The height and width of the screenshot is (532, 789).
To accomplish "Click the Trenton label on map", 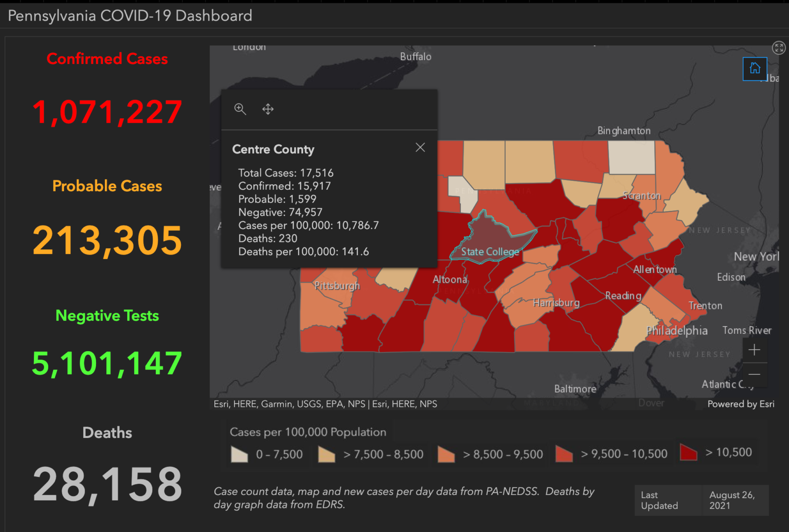I will (705, 306).
